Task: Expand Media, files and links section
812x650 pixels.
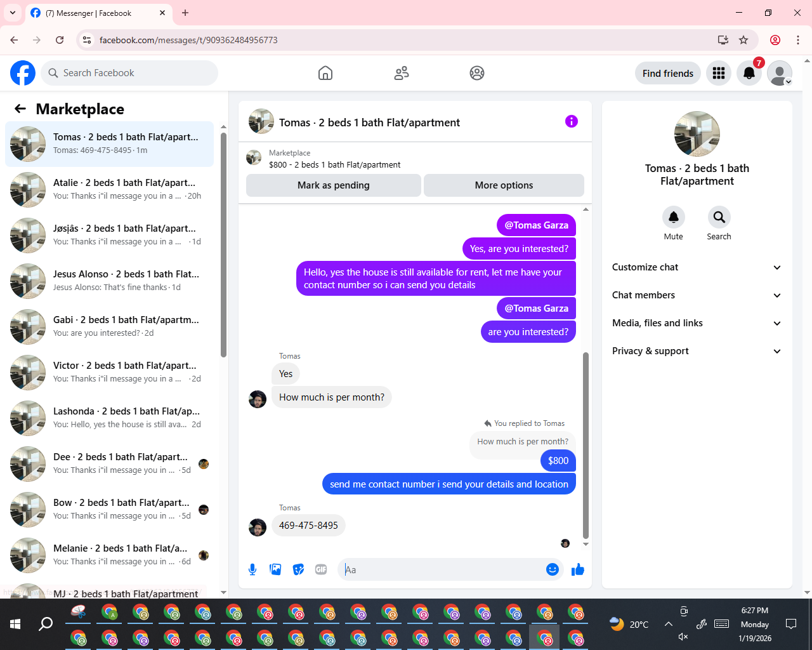Action: 697,323
